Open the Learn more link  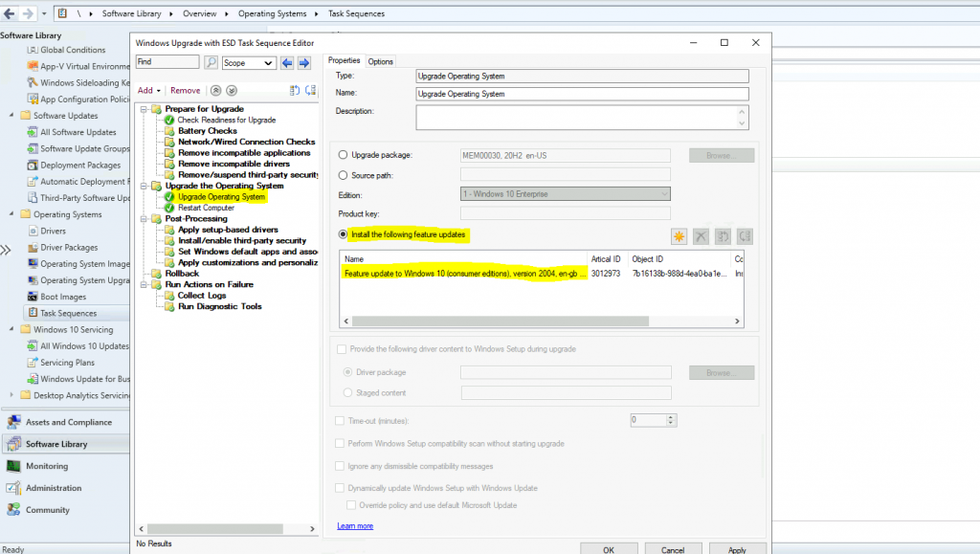[355, 526]
